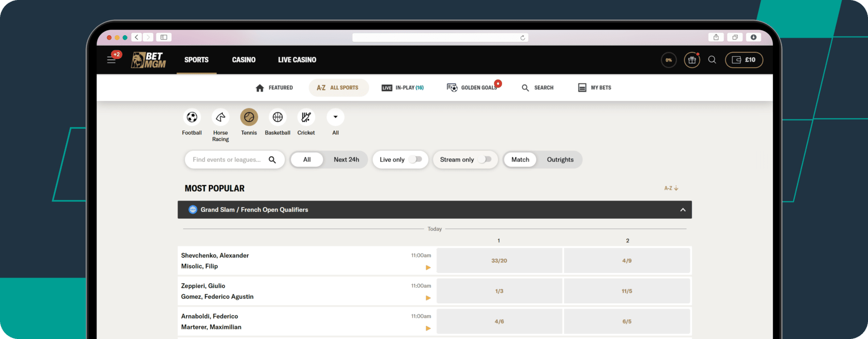Open browser downloads
The image size is (868, 339).
pyautogui.click(x=754, y=37)
